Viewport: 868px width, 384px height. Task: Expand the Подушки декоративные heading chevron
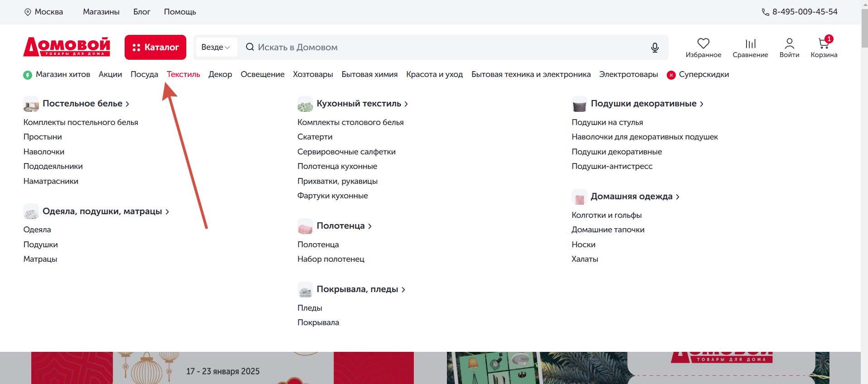click(702, 104)
